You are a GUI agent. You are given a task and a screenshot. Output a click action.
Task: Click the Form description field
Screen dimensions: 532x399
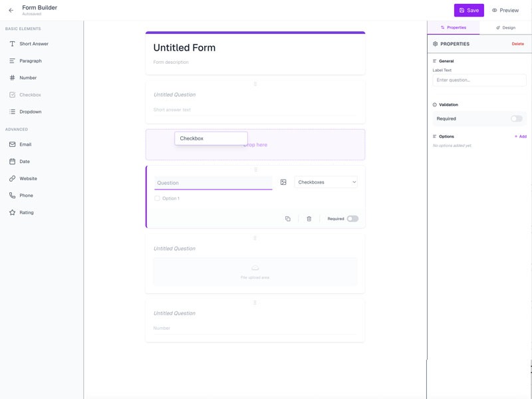pos(171,62)
